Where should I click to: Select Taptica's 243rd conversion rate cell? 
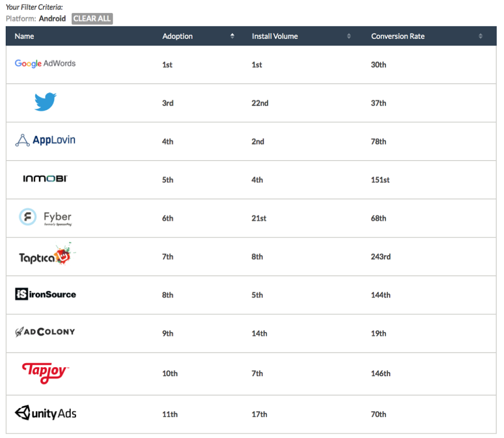pos(380,257)
